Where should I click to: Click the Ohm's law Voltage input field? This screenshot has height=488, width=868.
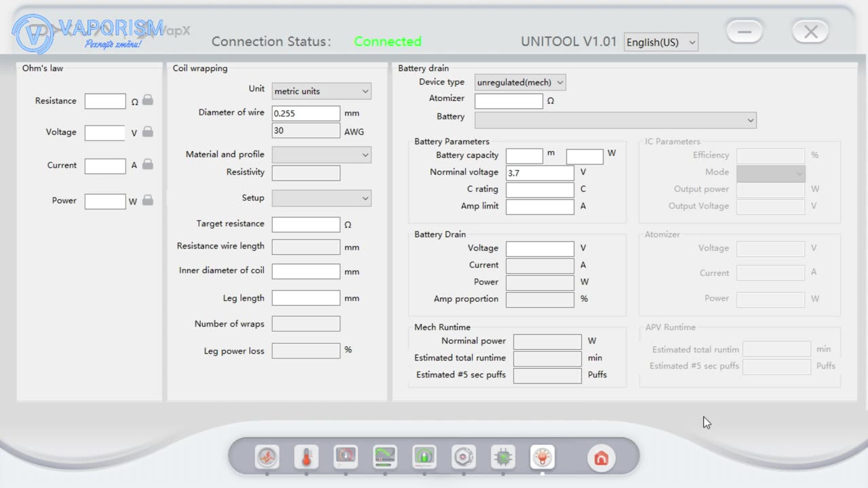click(x=105, y=133)
